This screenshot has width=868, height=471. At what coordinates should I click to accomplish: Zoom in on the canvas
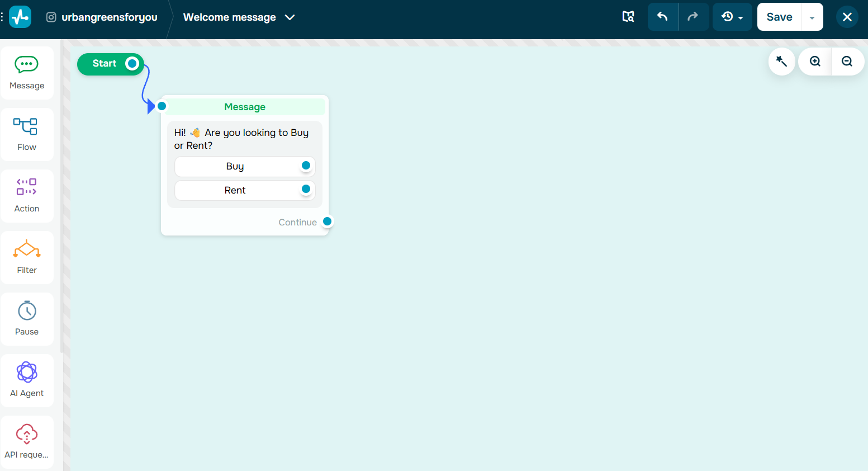pyautogui.click(x=814, y=61)
